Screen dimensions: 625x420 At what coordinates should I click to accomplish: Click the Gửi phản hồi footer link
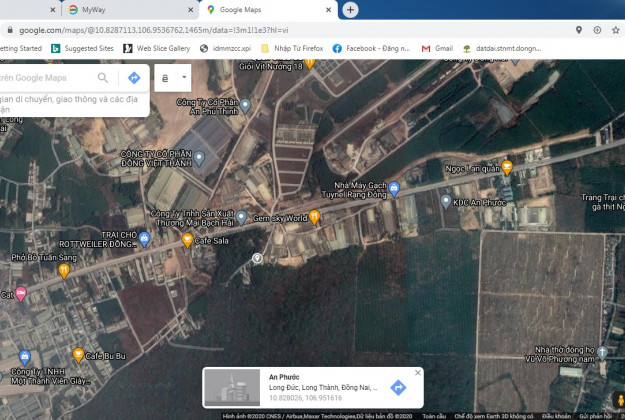pyautogui.click(x=596, y=416)
